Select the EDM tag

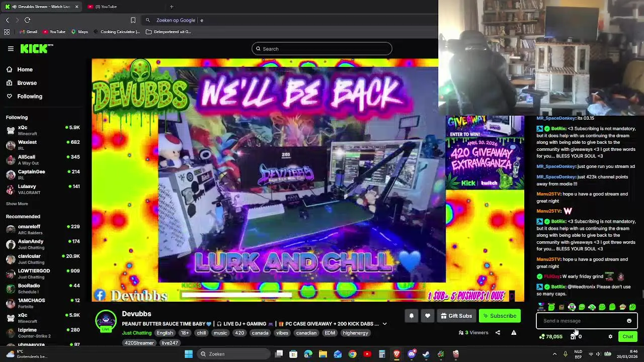pyautogui.click(x=330, y=333)
